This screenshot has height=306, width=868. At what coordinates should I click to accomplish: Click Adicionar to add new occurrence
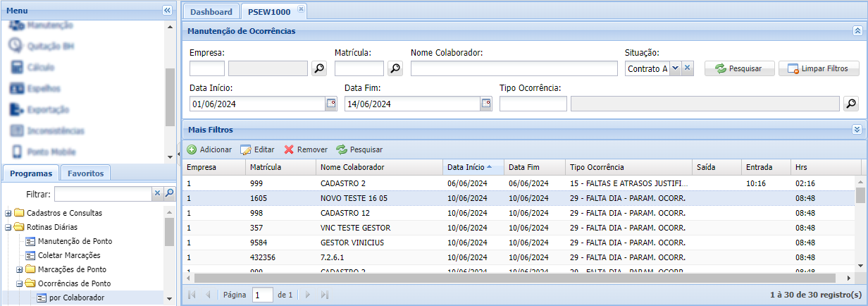209,149
